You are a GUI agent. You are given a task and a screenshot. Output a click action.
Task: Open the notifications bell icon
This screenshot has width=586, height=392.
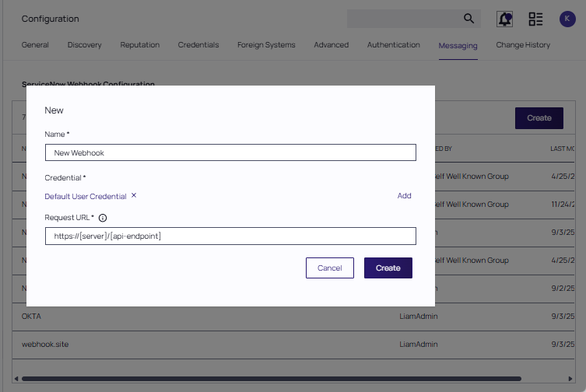tap(505, 19)
